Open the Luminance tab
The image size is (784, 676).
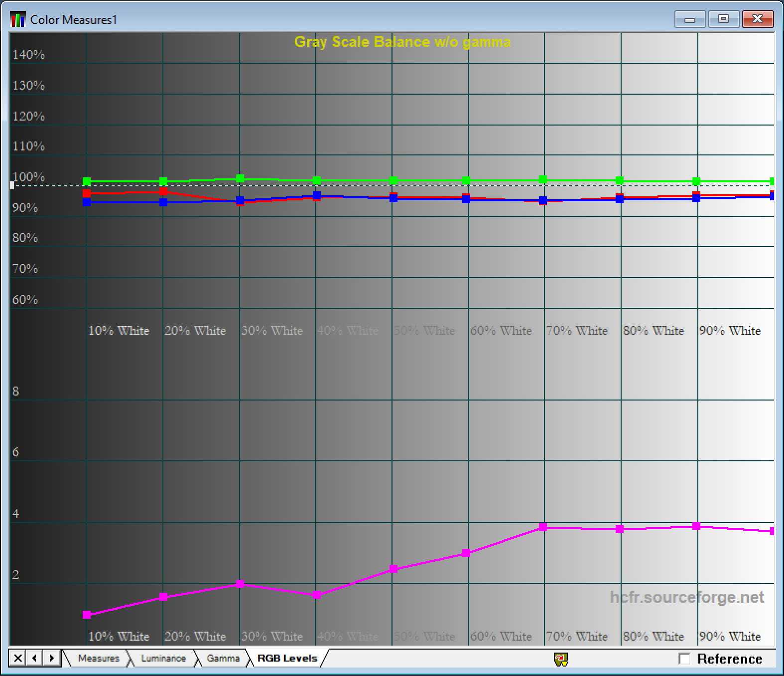click(163, 658)
